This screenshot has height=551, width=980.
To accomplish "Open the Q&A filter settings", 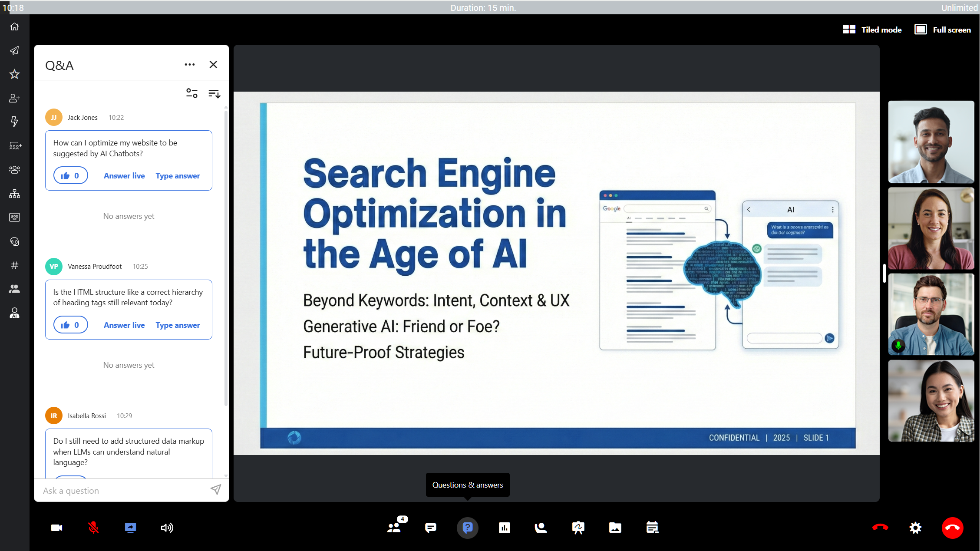I will coord(191,93).
